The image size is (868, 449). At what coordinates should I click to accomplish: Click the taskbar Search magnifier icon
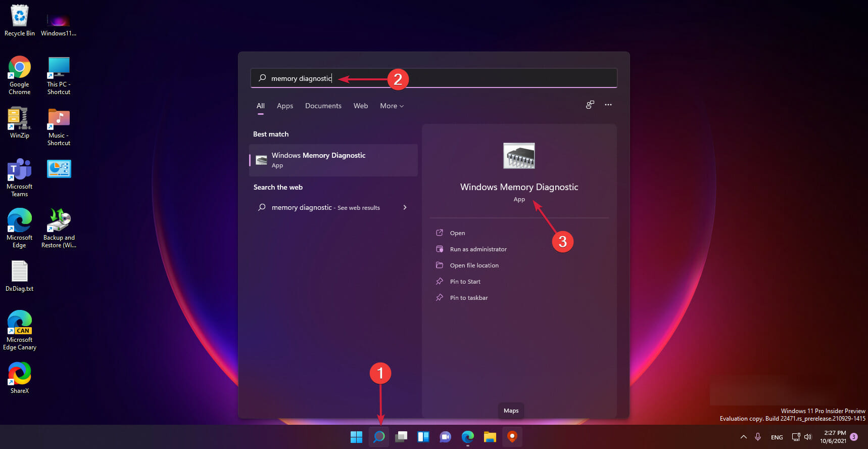coord(379,437)
